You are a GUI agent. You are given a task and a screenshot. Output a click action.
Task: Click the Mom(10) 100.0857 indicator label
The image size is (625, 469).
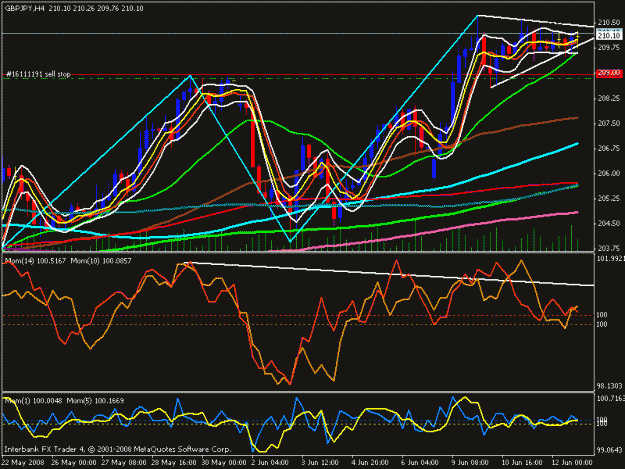pos(101,261)
